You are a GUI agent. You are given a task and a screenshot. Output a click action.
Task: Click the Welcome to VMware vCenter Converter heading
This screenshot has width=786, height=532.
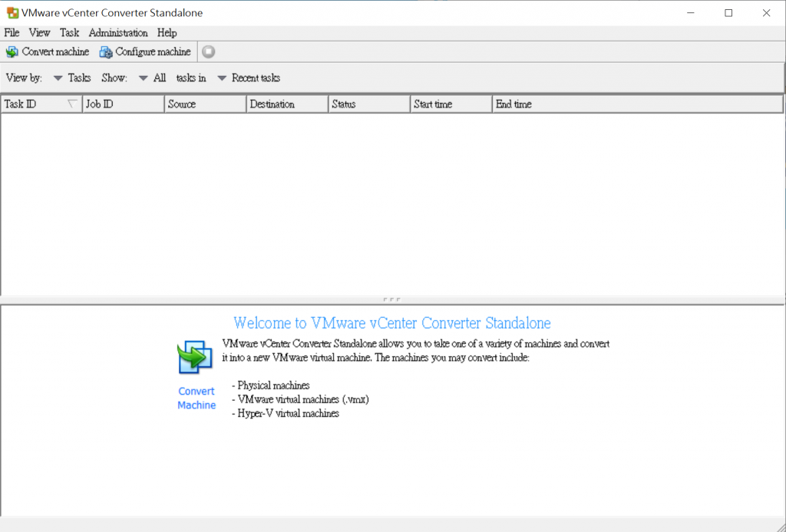tap(392, 323)
